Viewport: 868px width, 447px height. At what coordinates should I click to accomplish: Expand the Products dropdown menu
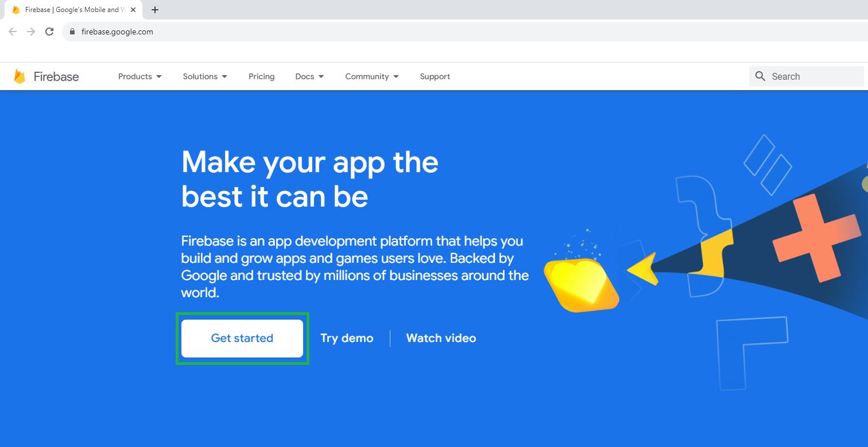click(x=140, y=76)
